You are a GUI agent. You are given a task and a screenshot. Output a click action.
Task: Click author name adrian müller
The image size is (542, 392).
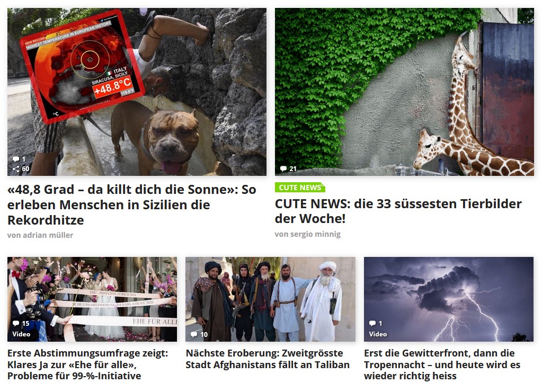40,235
